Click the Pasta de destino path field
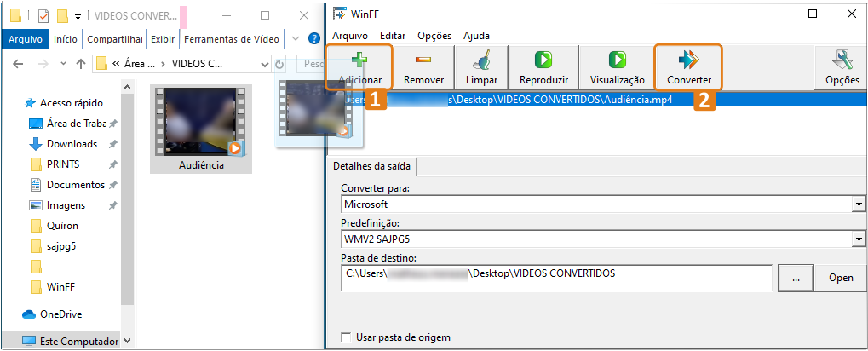The image size is (868, 351). click(x=556, y=278)
